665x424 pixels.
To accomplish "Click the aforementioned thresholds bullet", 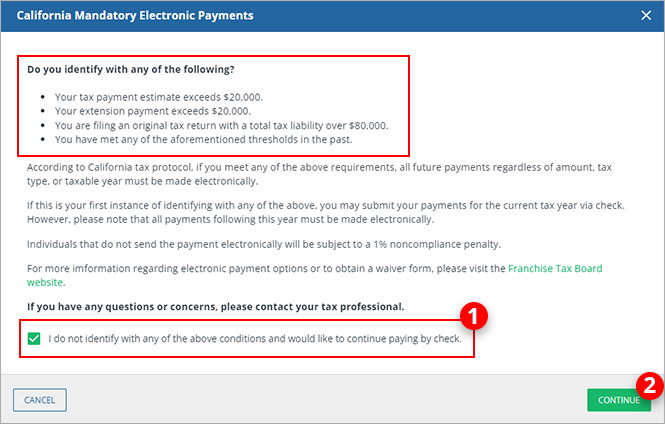I will pos(211,139).
